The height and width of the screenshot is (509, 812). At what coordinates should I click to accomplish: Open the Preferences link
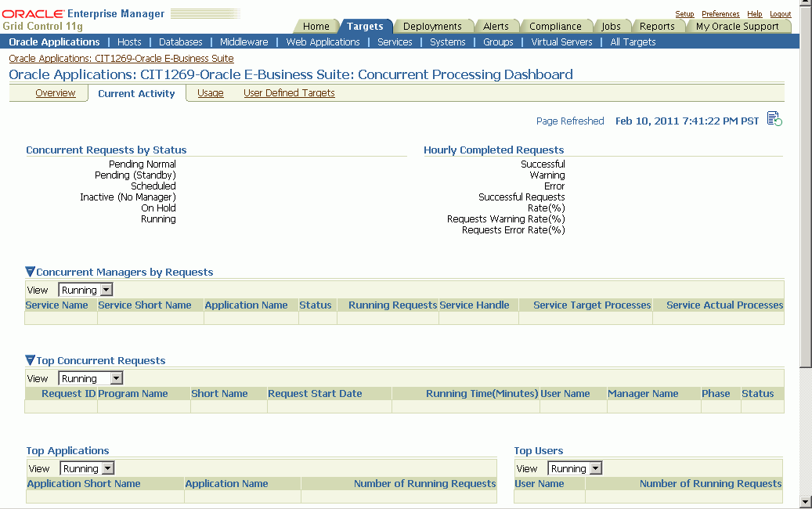720,14
